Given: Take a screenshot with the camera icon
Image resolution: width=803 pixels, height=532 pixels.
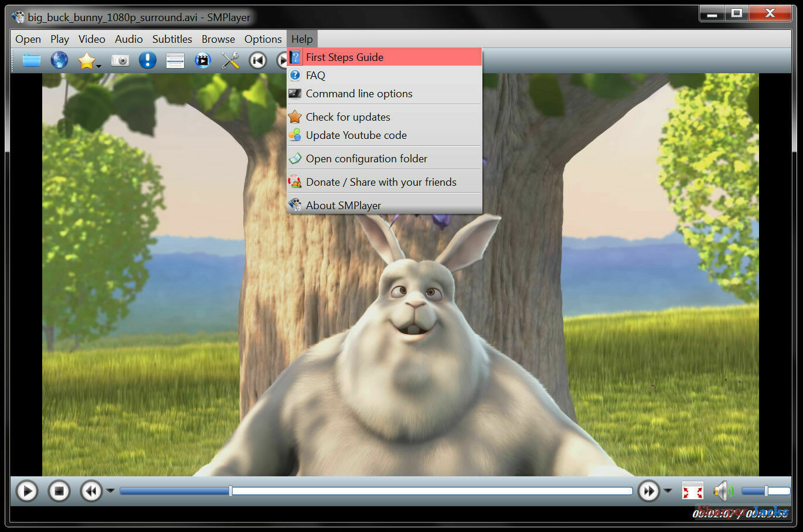Looking at the screenshot, I should point(120,60).
